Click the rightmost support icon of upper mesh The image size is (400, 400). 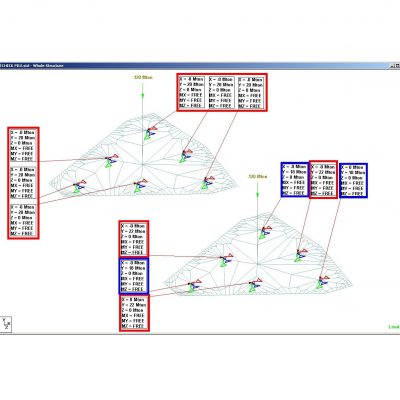pos(207,183)
